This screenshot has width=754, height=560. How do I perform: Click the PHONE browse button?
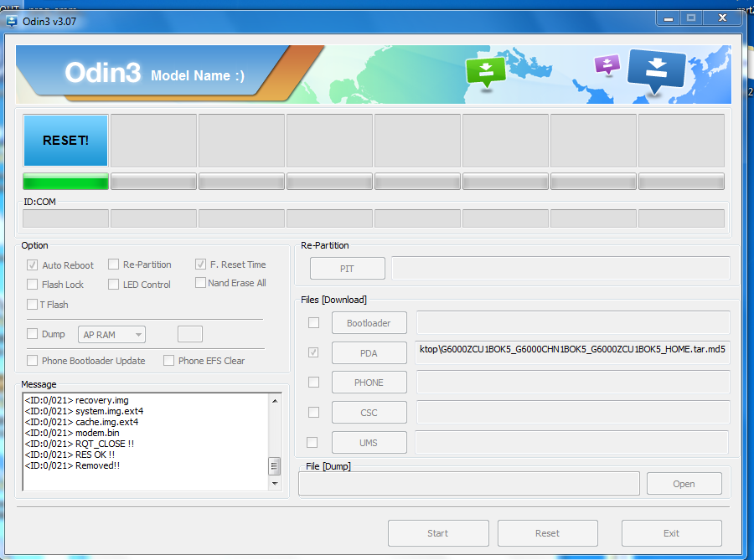click(369, 383)
